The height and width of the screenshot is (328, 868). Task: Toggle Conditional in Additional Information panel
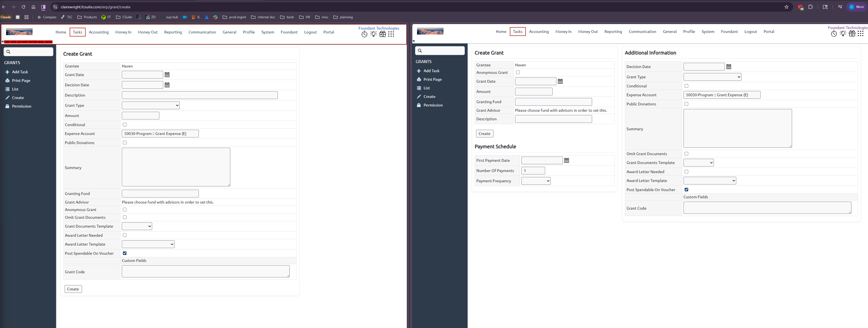686,86
